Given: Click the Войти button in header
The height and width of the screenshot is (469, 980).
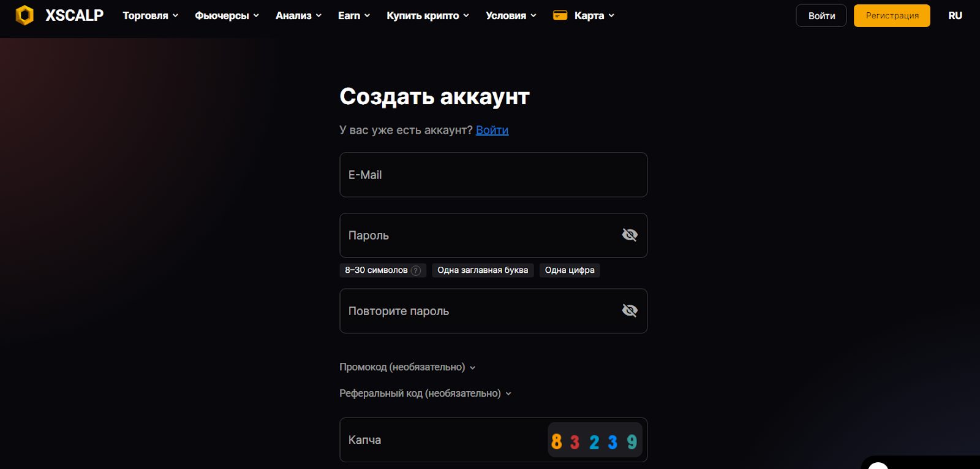Looking at the screenshot, I should (821, 15).
